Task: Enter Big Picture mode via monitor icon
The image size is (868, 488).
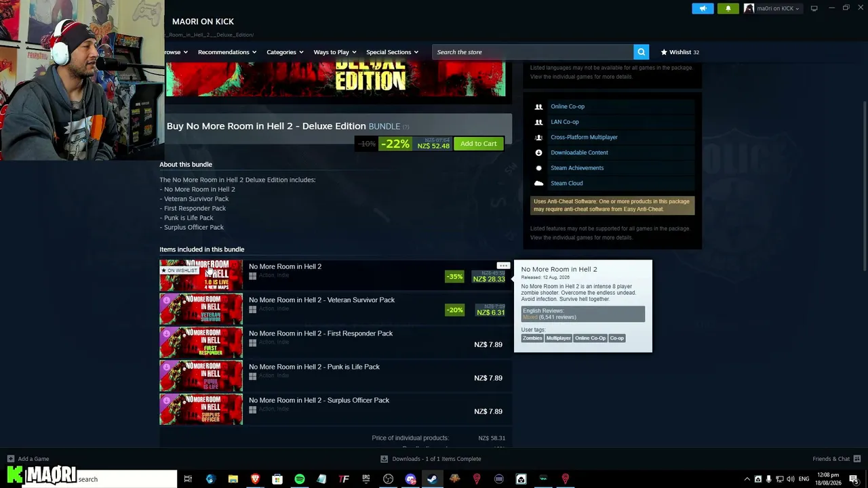Action: click(814, 9)
